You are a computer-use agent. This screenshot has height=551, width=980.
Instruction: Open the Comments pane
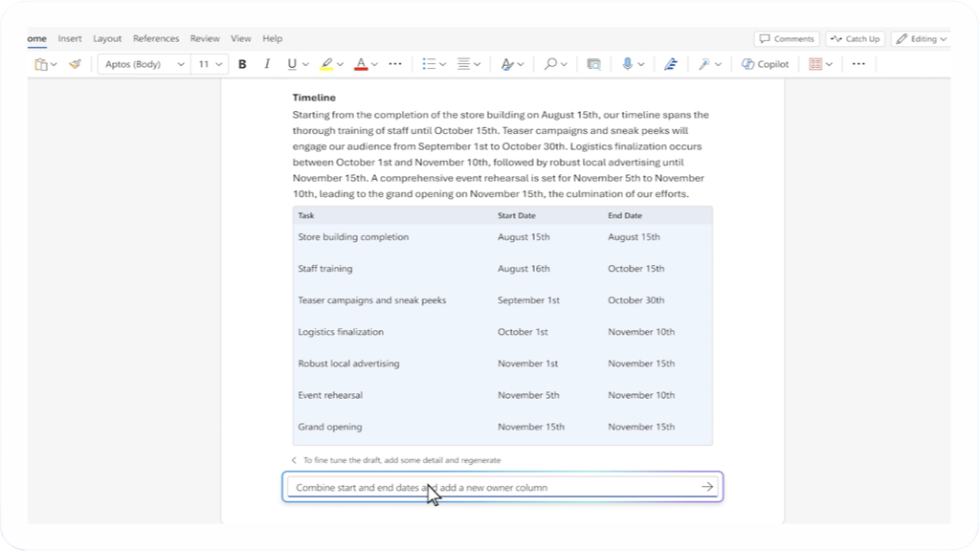point(787,38)
